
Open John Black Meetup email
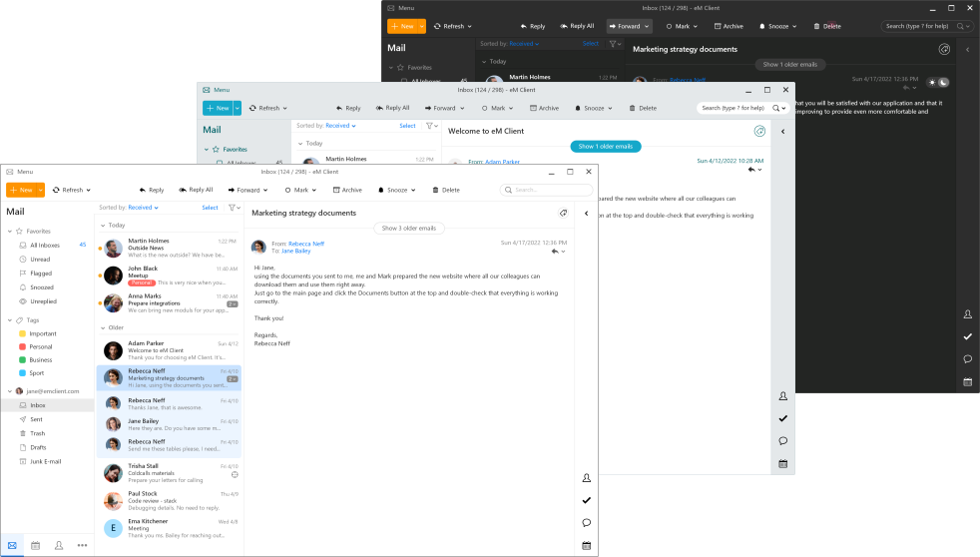(169, 276)
